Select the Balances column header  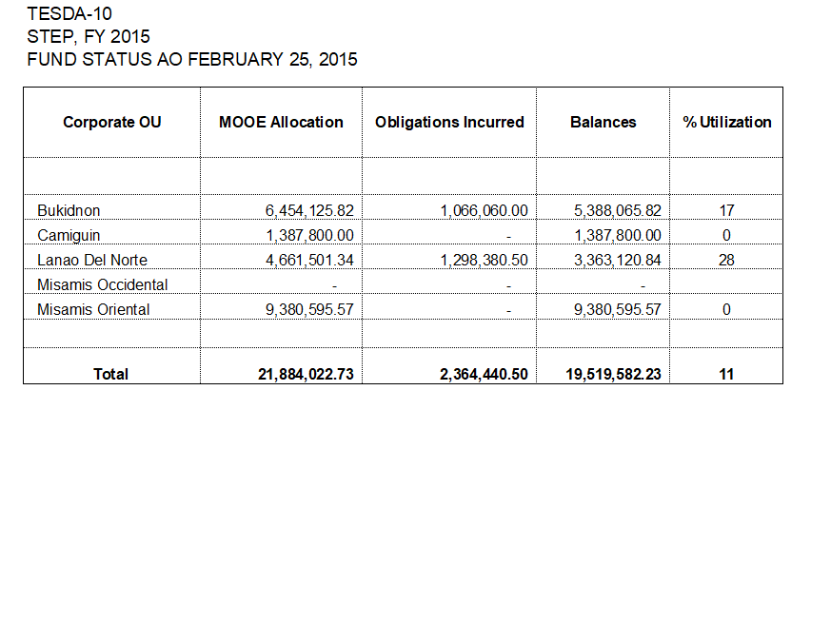pyautogui.click(x=603, y=123)
